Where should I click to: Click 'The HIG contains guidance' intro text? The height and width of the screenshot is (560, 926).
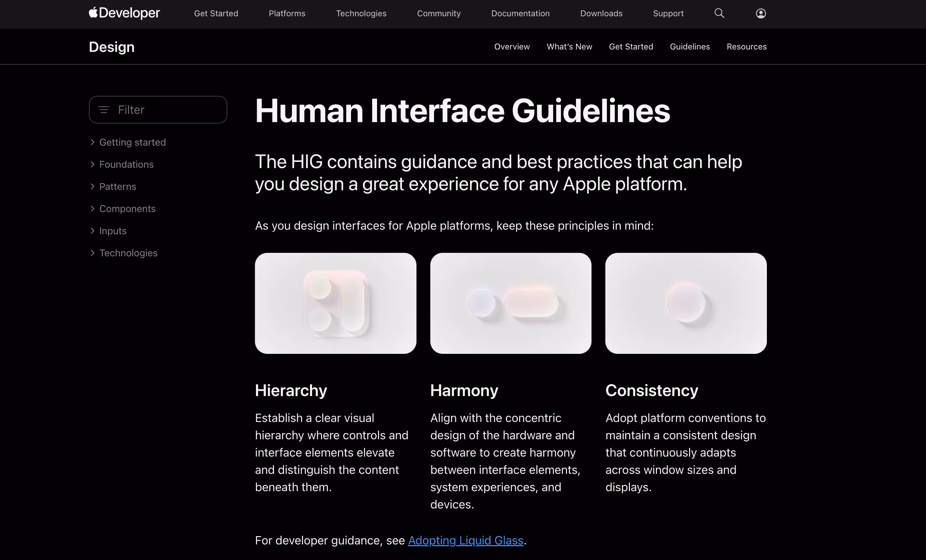pyautogui.click(x=499, y=173)
